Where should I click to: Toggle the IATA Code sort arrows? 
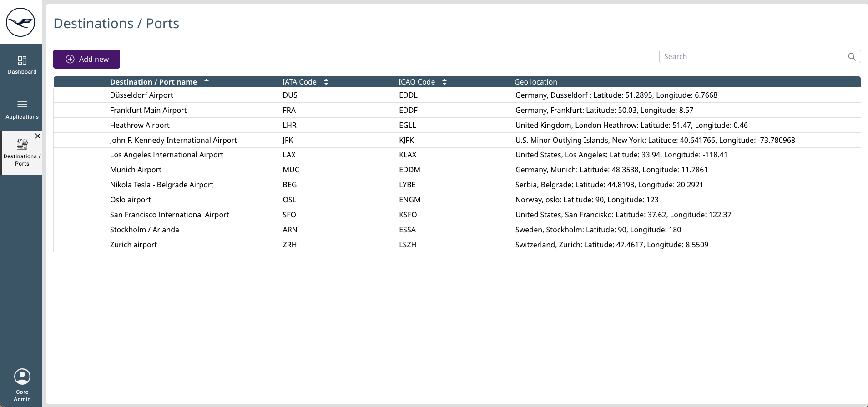[326, 82]
